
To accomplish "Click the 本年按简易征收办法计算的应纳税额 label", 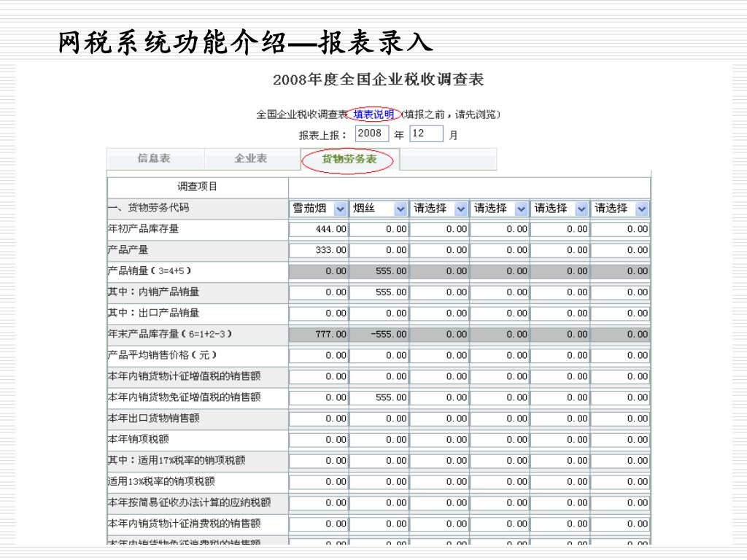I will tap(189, 502).
